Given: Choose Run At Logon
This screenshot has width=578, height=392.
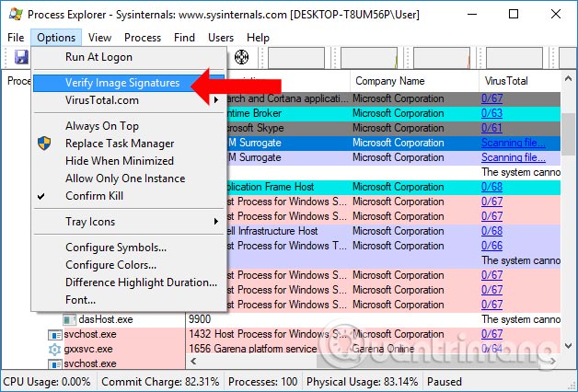Looking at the screenshot, I should 129,57.
